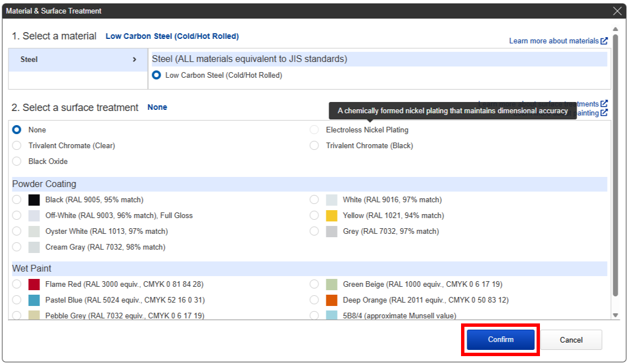
Task: Select the Black Oxide surface treatment
Action: click(x=17, y=162)
